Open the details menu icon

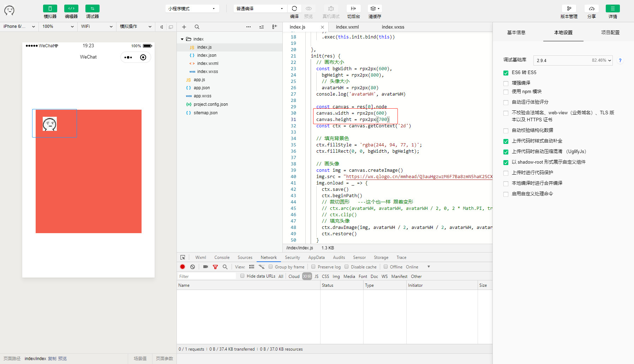pyautogui.click(x=613, y=8)
